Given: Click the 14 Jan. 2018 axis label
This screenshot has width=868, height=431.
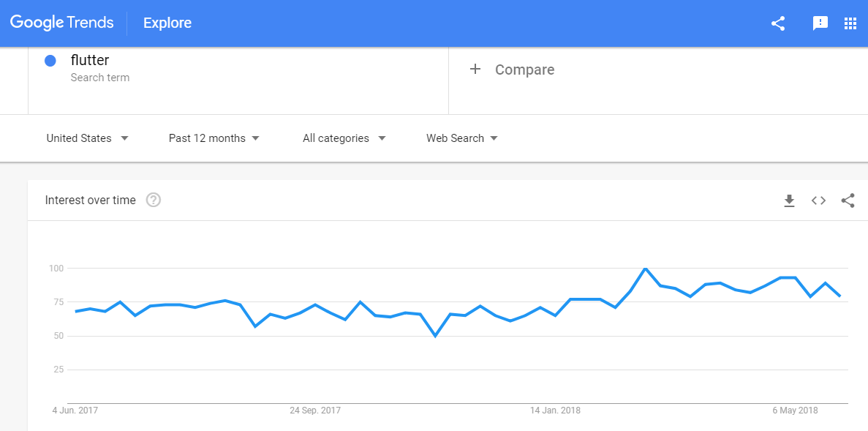Looking at the screenshot, I should 555,411.
